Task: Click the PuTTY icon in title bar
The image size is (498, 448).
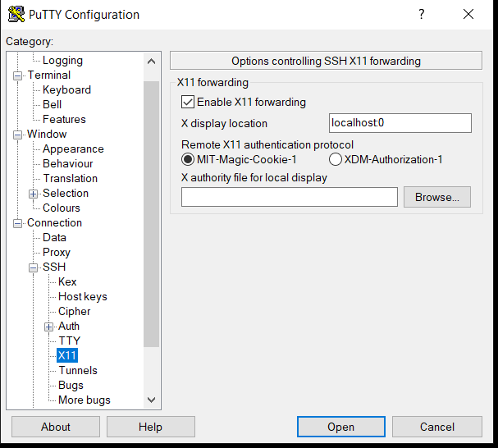Action: coord(16,14)
